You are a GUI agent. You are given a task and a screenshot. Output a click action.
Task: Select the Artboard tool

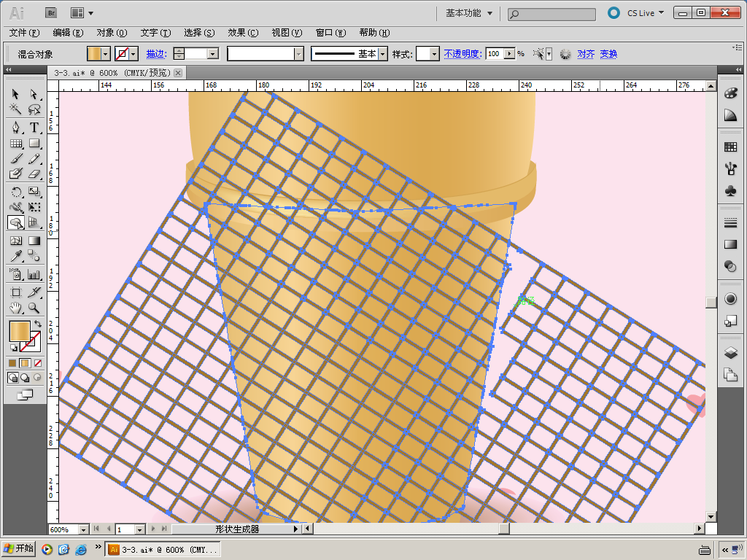pos(15,292)
